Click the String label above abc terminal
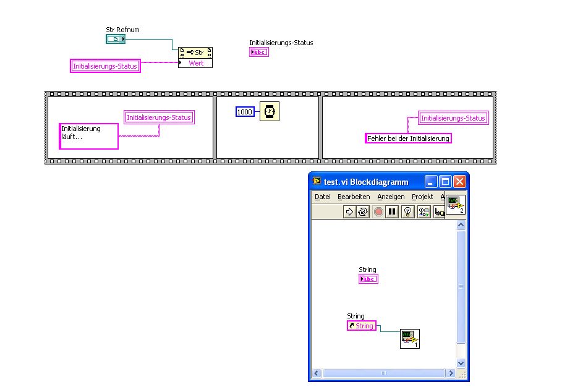The image size is (562, 392). tap(367, 270)
